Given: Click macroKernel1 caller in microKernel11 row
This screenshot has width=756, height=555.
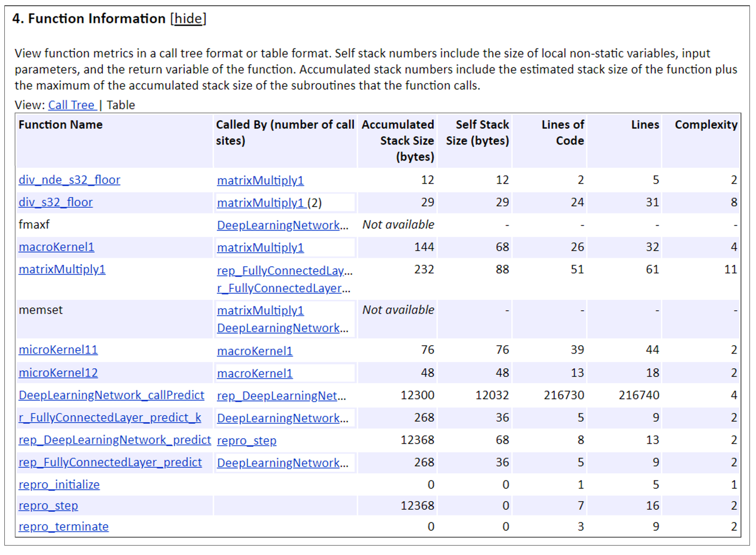Looking at the screenshot, I should click(x=255, y=351).
